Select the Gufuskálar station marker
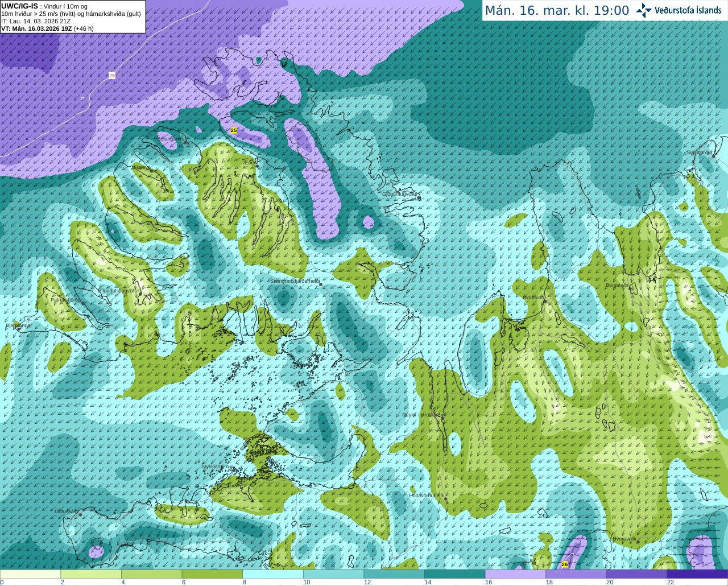Viewport: 728px width, 586px height. [x=80, y=514]
